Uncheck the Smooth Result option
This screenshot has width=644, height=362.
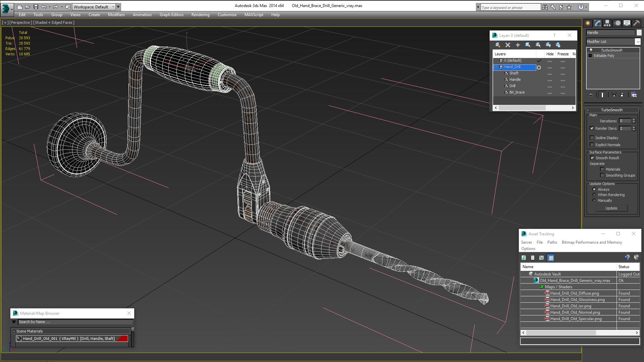coord(592,158)
